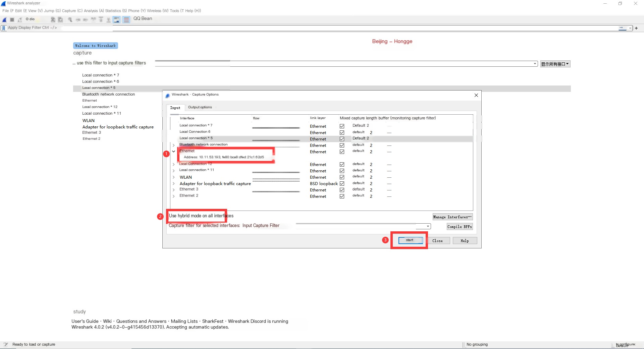Click the Help button in dialog
Viewport: 644px width, 349px height.
(x=465, y=241)
